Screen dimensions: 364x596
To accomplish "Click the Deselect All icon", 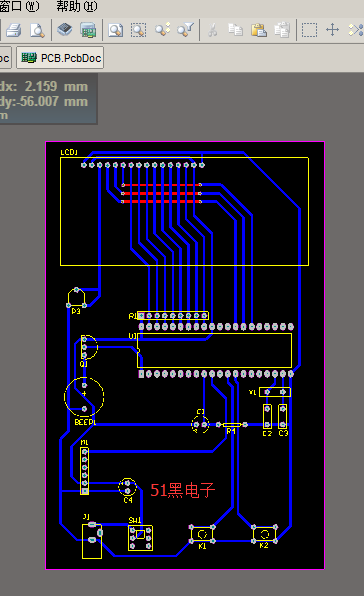I will pos(356,30).
